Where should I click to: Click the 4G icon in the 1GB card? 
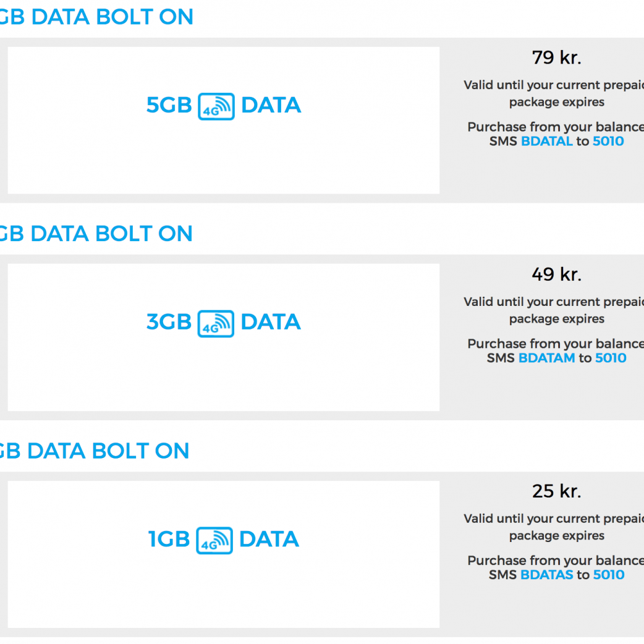tap(214, 540)
